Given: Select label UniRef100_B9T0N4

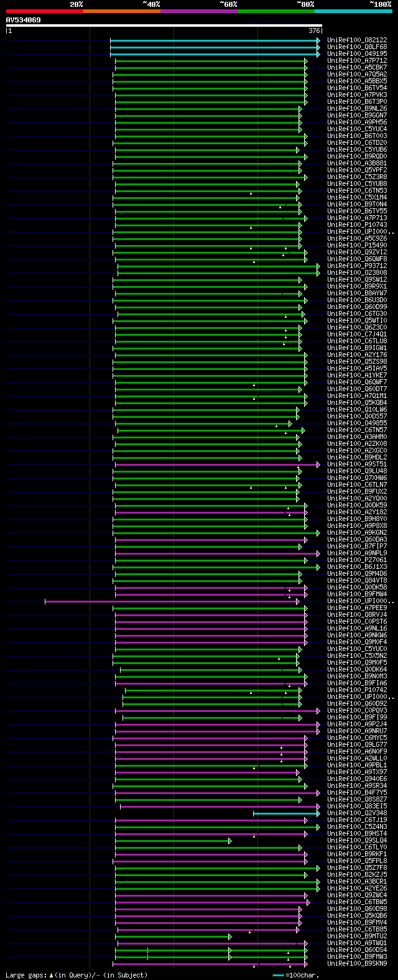Looking at the screenshot, I should (357, 204).
